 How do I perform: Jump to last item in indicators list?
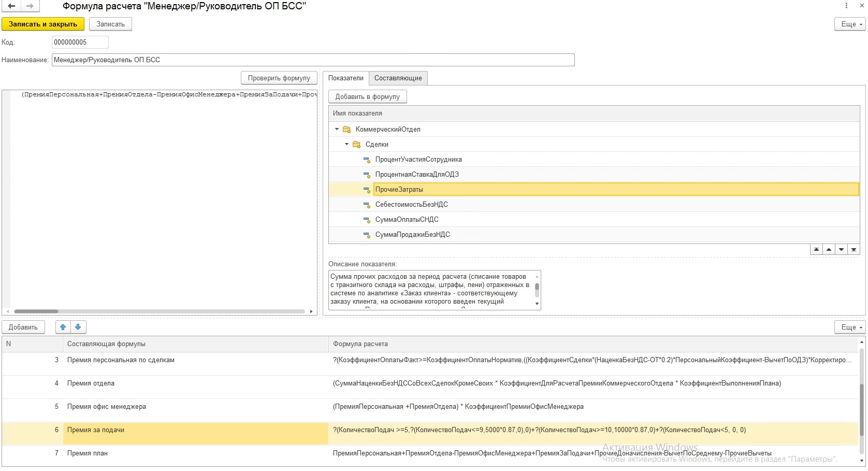853,250
